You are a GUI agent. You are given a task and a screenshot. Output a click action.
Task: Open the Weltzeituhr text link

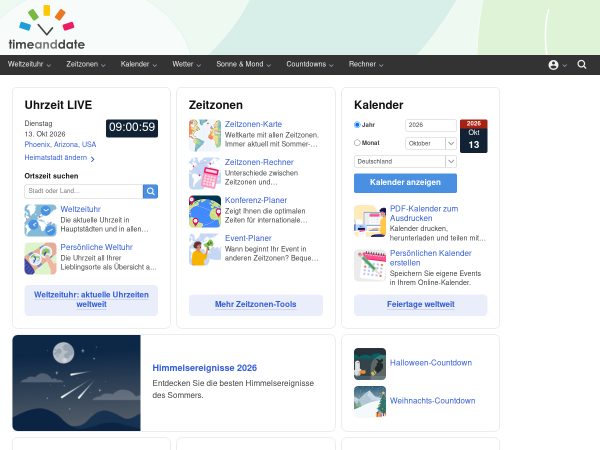coord(80,209)
